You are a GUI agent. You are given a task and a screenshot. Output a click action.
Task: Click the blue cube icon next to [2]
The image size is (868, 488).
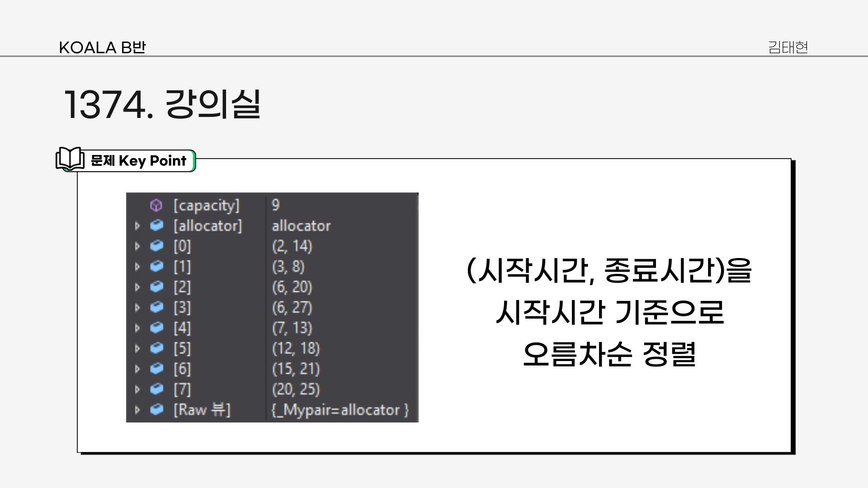(156, 287)
